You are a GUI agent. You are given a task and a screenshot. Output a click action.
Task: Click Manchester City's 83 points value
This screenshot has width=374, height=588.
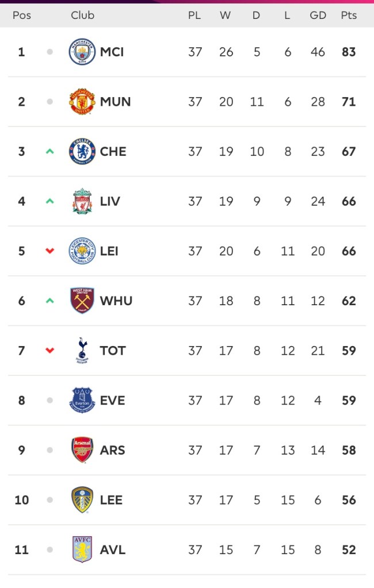coord(349,52)
